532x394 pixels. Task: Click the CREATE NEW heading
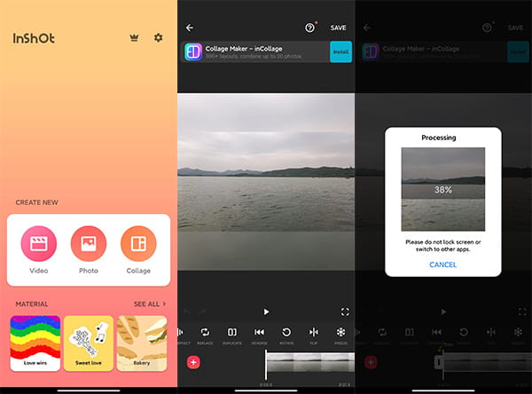(x=36, y=202)
